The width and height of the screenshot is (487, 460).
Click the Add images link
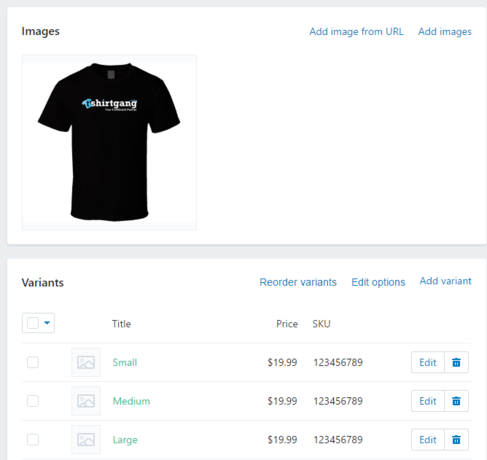pyautogui.click(x=445, y=32)
